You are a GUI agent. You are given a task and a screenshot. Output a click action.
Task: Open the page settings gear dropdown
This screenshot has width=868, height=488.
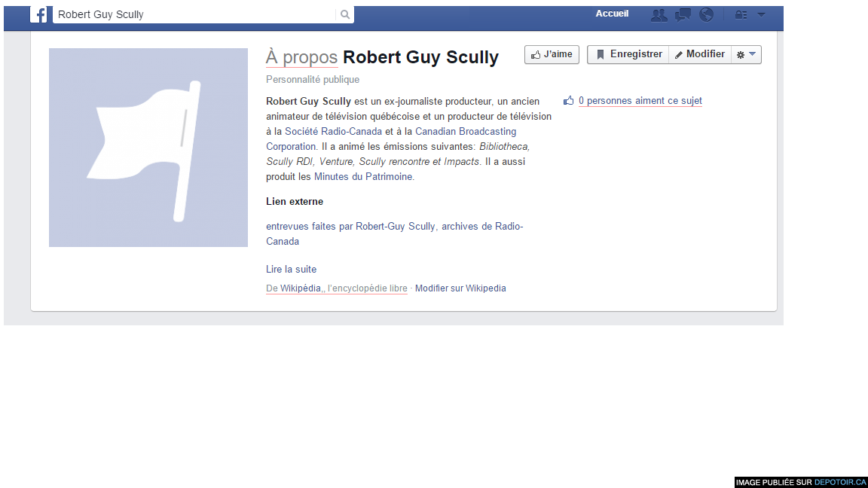(x=746, y=55)
